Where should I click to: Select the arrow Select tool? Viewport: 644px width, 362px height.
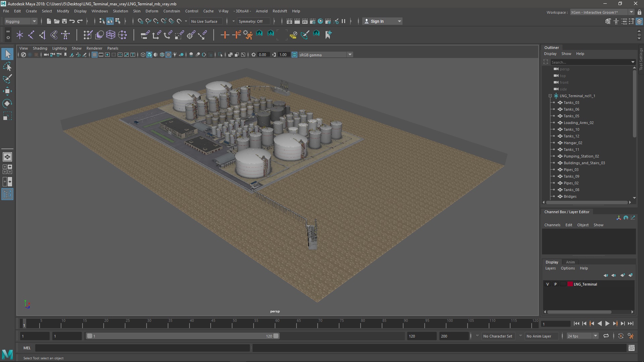(x=7, y=54)
